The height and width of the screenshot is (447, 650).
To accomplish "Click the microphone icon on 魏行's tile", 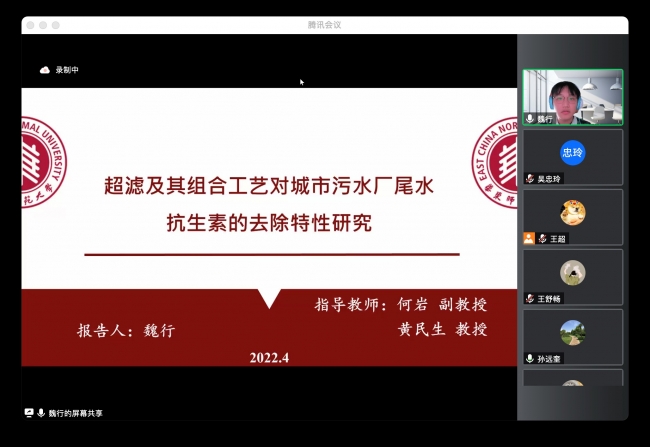I will (530, 119).
